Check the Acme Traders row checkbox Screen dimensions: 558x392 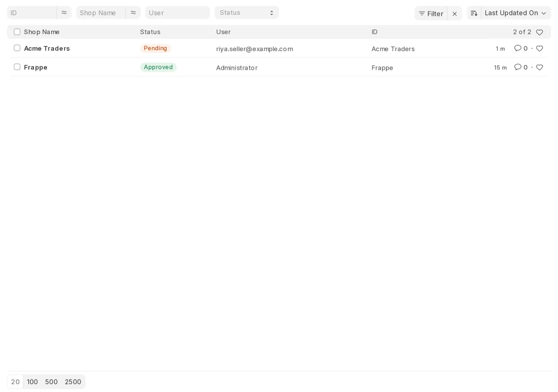pos(17,48)
